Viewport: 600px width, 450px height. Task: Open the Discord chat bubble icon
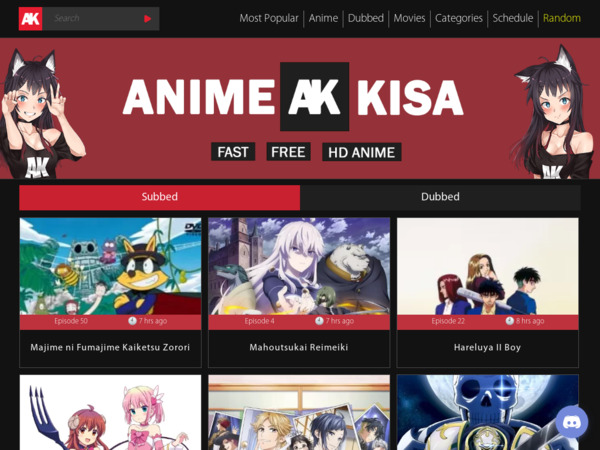click(x=572, y=422)
